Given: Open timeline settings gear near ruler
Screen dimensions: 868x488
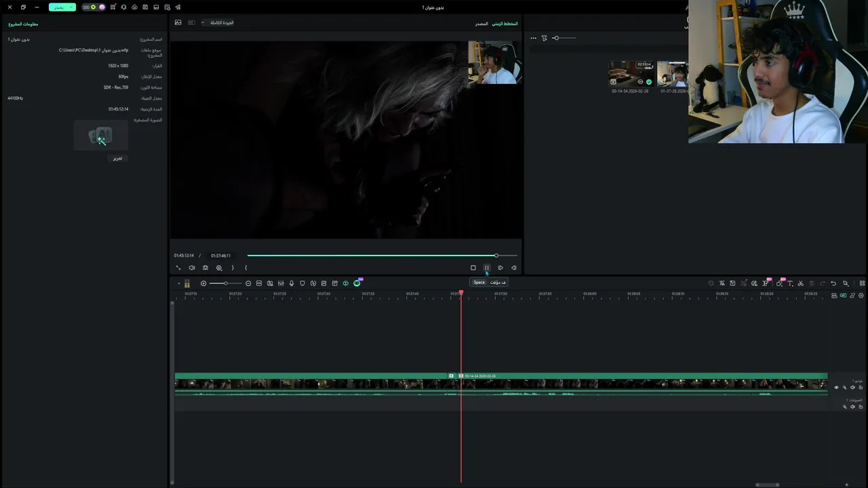Looking at the screenshot, I should 861,296.
